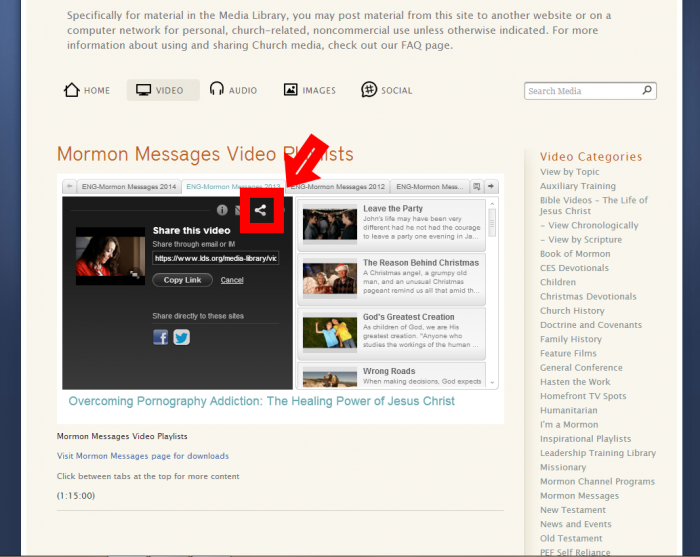Click the Search Media input box
Screen dimensions: 700x557
click(583, 91)
